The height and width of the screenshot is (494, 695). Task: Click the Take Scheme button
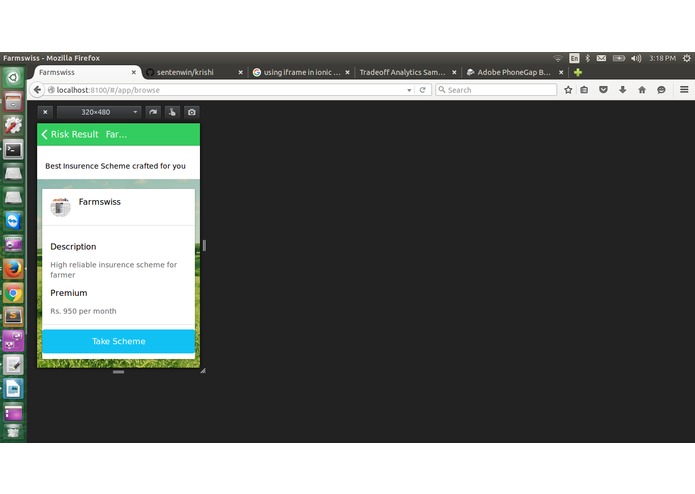point(118,341)
